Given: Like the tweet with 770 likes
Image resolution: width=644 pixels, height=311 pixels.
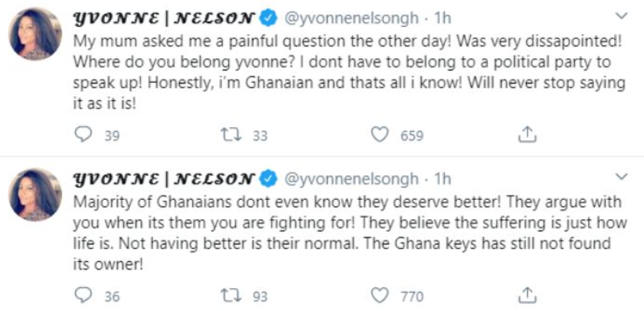Looking at the screenshot, I should (x=380, y=296).
